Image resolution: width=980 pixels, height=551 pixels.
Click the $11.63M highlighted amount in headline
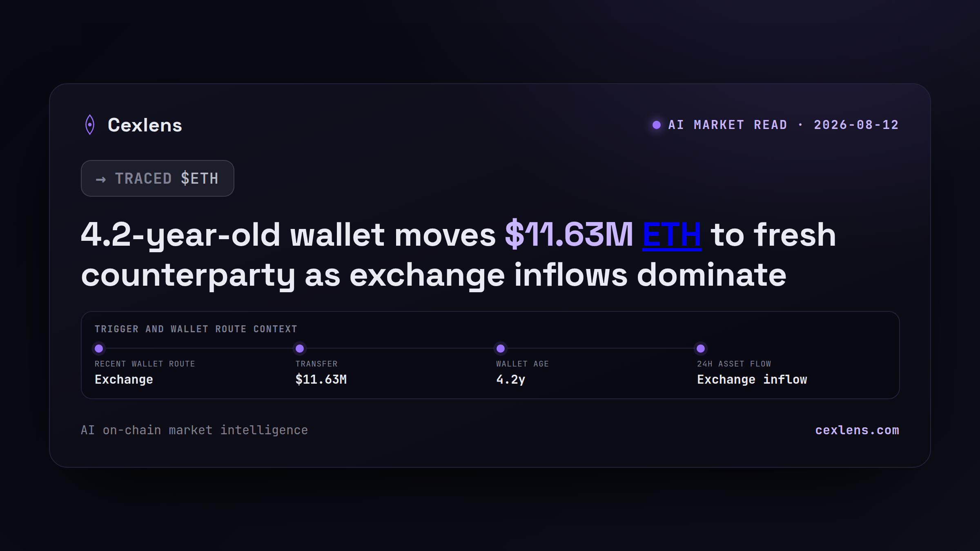(569, 234)
